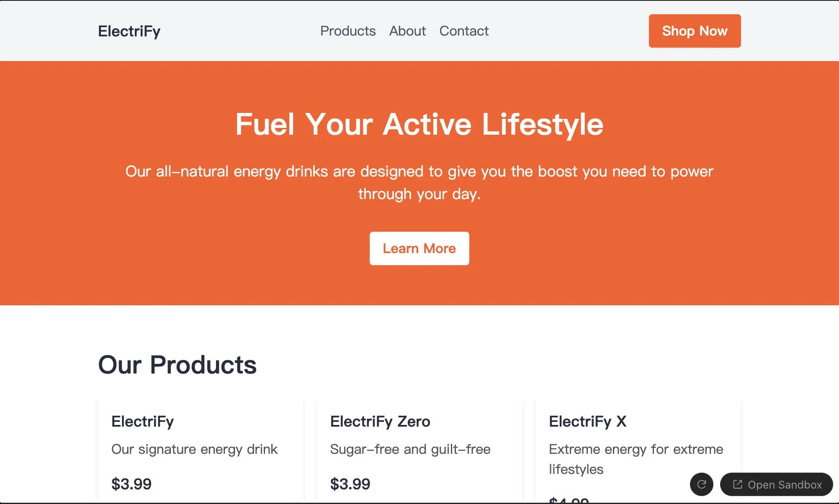Click the $3.99 price under ElectriFy
Image resolution: width=839 pixels, height=504 pixels.
click(x=131, y=484)
